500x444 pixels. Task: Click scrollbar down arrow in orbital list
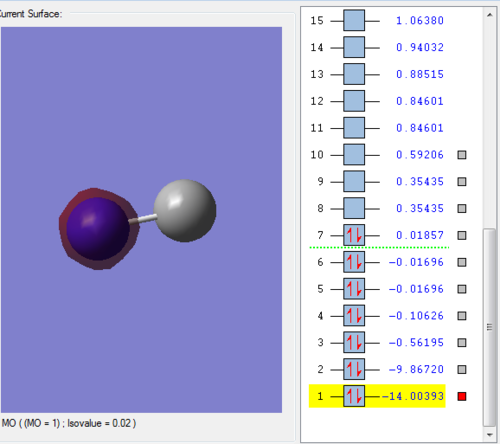[x=489, y=435]
